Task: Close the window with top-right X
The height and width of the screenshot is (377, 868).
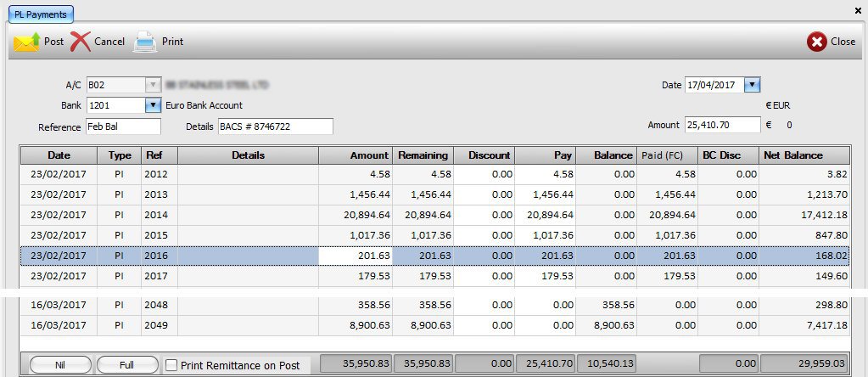Action: point(857,9)
